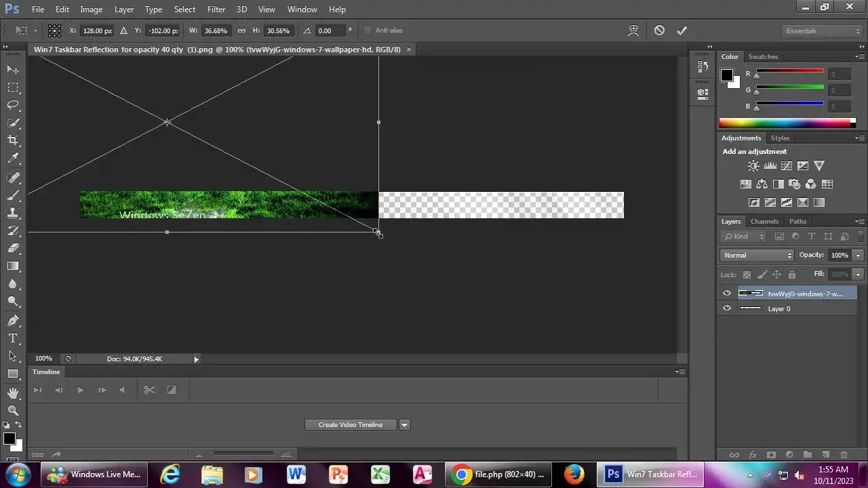Add a Channel Mixer adjustment

coord(811,184)
